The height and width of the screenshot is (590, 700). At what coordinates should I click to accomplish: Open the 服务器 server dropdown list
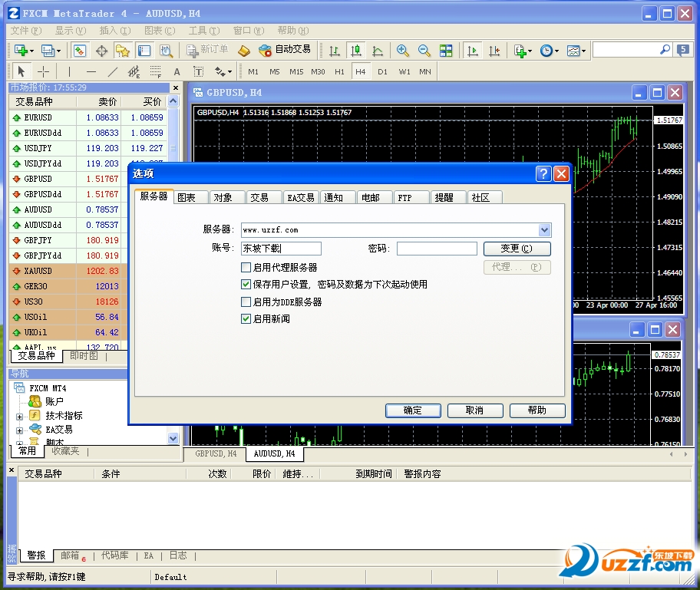click(544, 229)
